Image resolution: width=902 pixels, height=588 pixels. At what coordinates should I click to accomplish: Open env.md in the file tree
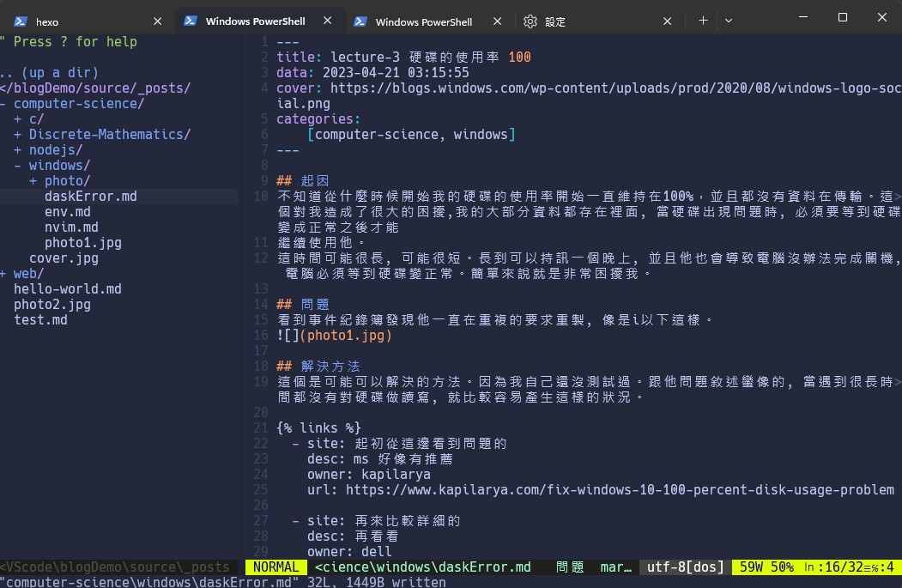pyautogui.click(x=68, y=212)
